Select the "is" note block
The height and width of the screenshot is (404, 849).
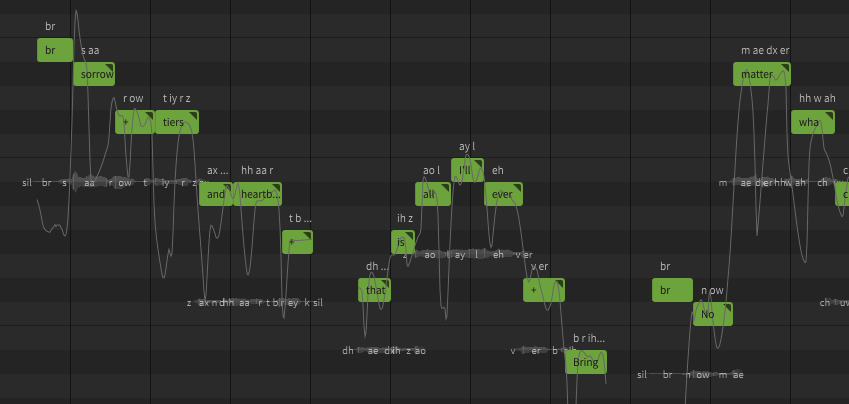click(403, 242)
